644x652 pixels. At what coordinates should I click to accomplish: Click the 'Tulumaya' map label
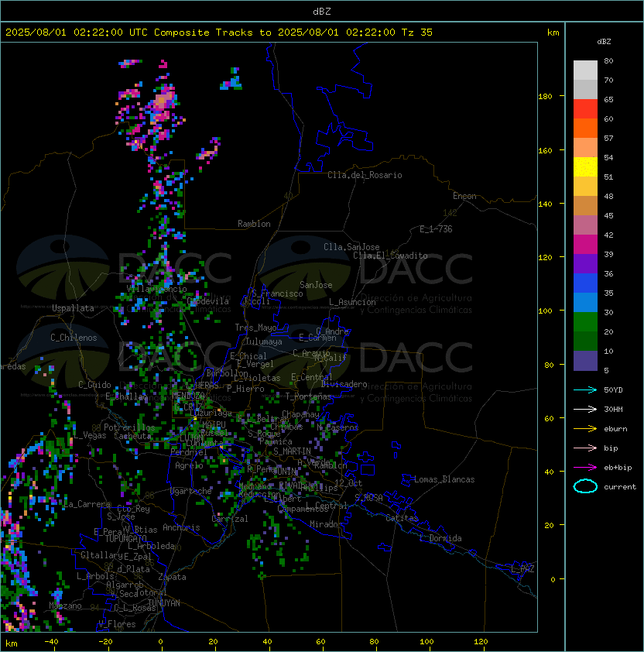pos(264,341)
